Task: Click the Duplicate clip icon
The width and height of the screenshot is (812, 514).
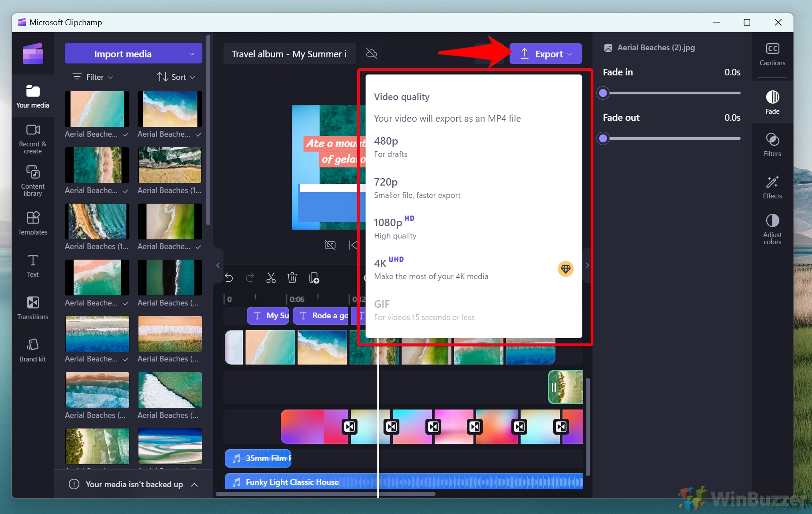Action: 314,278
